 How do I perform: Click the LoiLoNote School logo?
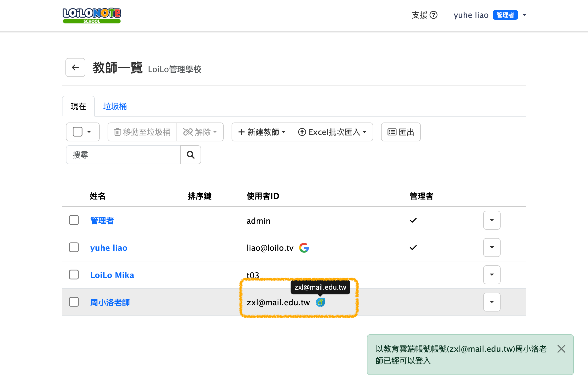pyautogui.click(x=92, y=15)
